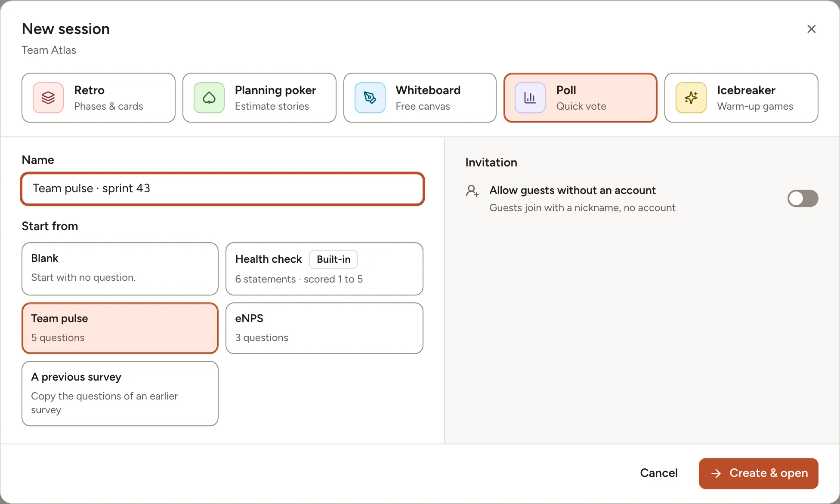Pick the Icebreaker warm-up games label
840x504 pixels.
pos(755,98)
